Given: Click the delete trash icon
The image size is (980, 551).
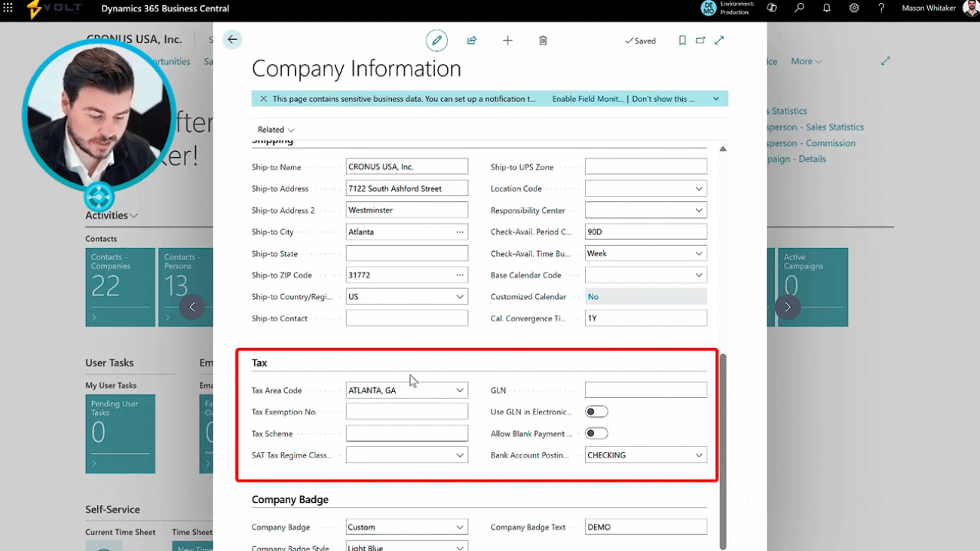Looking at the screenshot, I should (543, 41).
